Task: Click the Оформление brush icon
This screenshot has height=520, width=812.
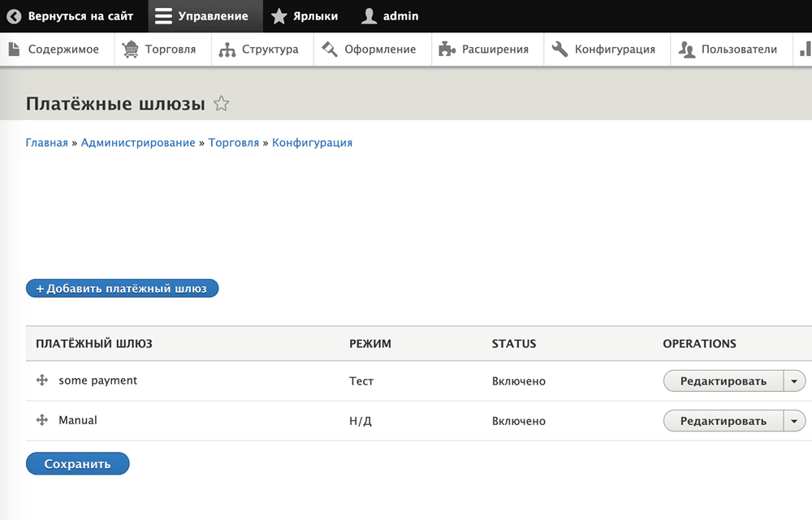Action: (x=330, y=49)
